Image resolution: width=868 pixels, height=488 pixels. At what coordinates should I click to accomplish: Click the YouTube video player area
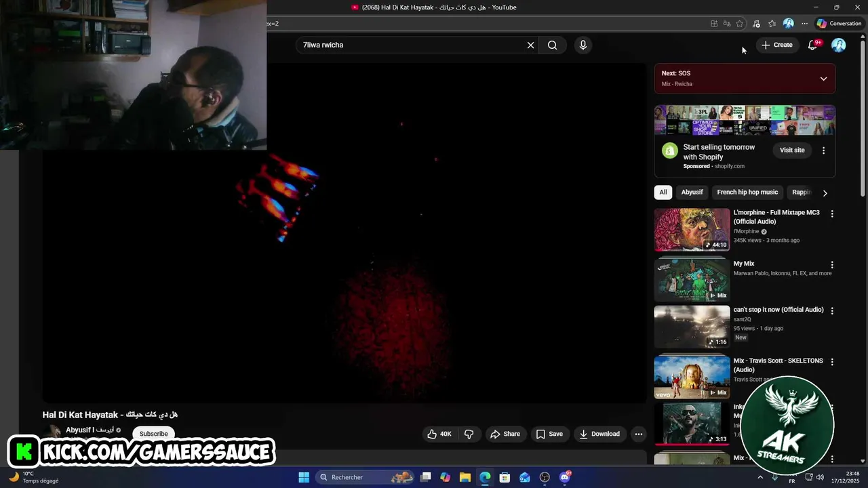(x=344, y=232)
